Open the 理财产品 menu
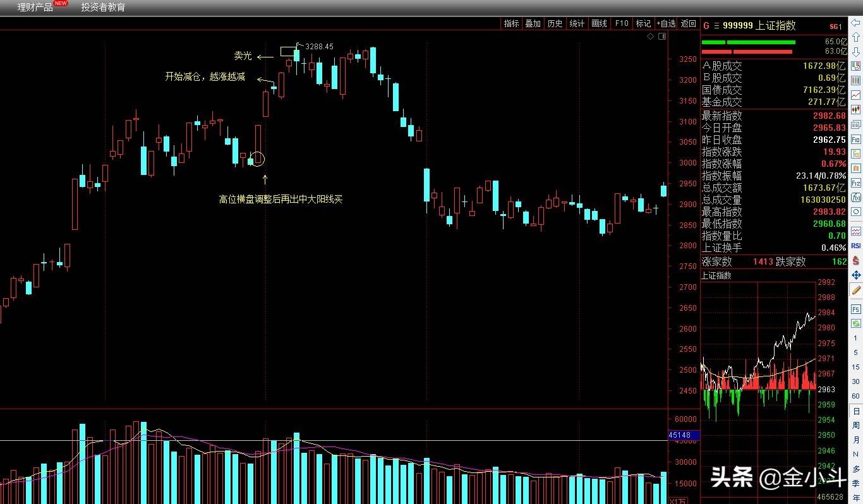The width and height of the screenshot is (863, 504). click(x=35, y=8)
